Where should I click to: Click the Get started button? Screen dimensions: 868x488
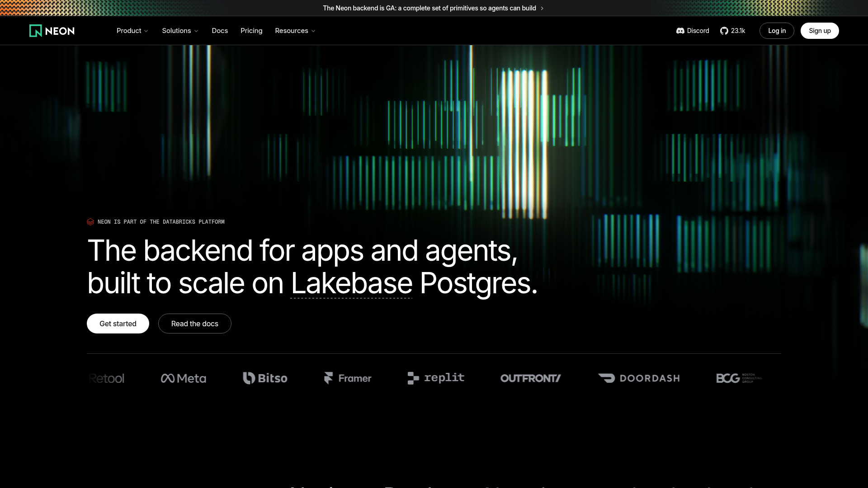[x=118, y=324]
